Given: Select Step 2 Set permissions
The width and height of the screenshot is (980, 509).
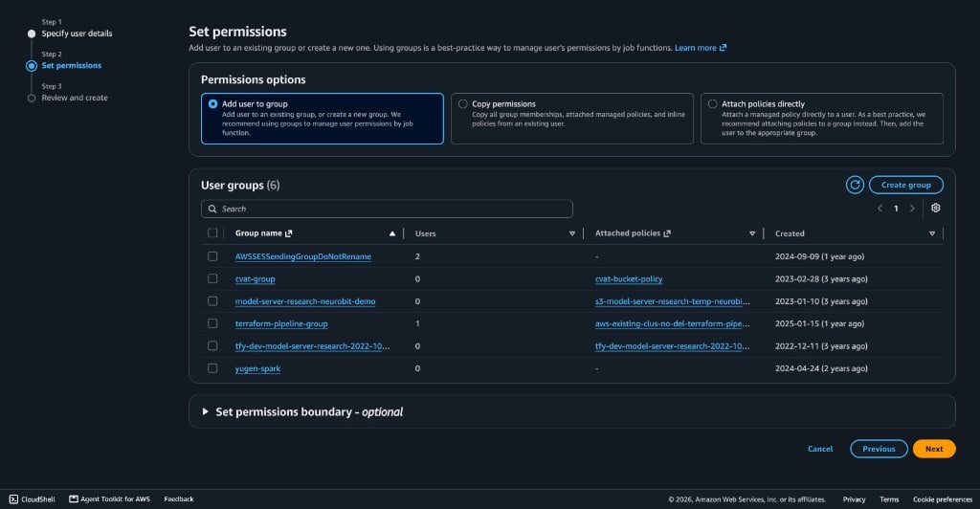Looking at the screenshot, I should pos(71,66).
